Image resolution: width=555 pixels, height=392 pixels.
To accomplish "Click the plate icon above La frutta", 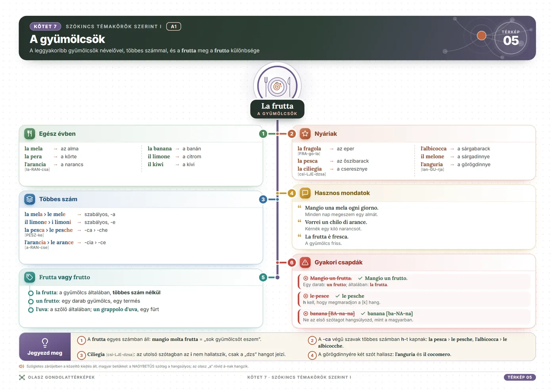I will (x=277, y=86).
